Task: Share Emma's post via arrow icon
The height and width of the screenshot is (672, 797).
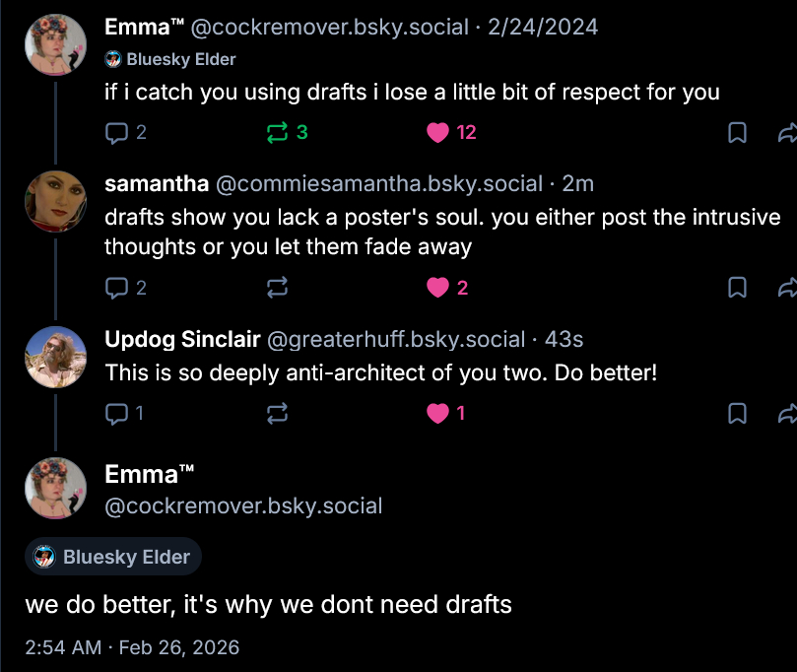Action: click(787, 132)
